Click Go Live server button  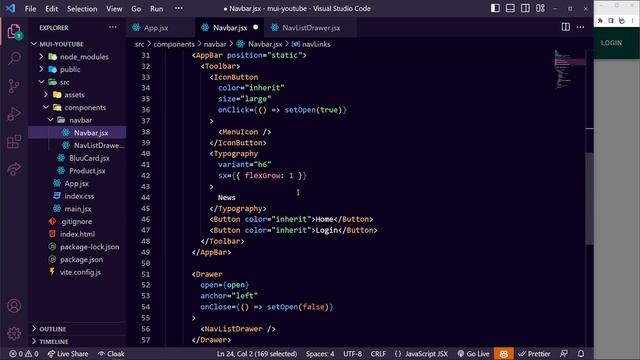473,354
